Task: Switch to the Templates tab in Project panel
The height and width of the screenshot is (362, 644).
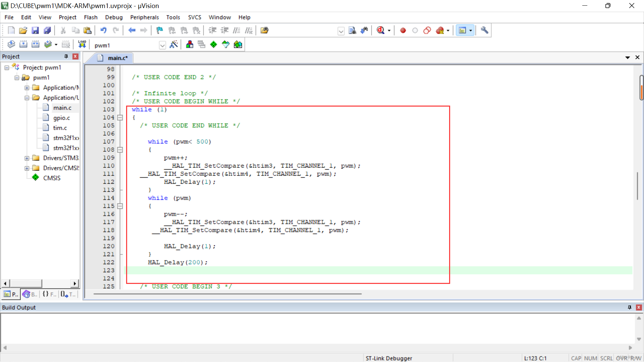Action: pyautogui.click(x=68, y=294)
